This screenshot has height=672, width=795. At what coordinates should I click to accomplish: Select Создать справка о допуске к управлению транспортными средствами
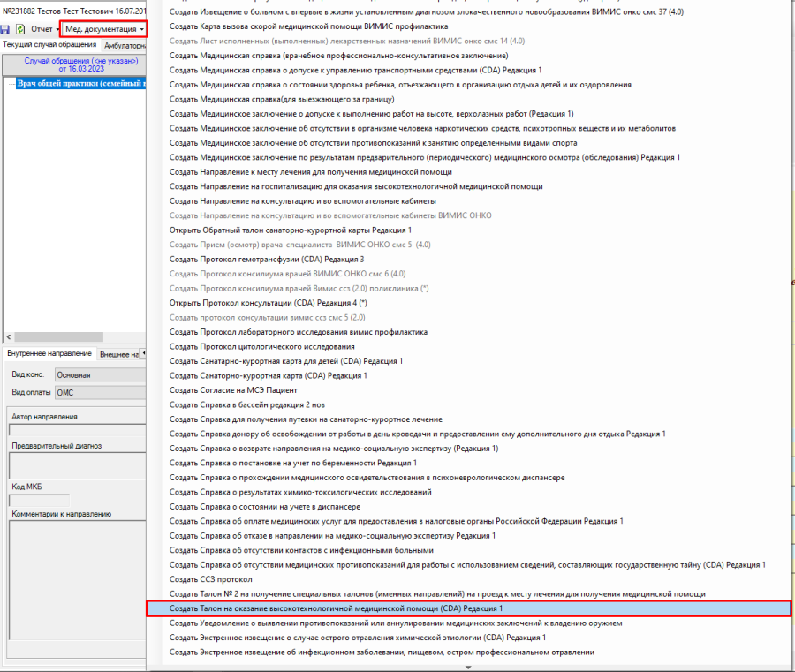coord(355,70)
